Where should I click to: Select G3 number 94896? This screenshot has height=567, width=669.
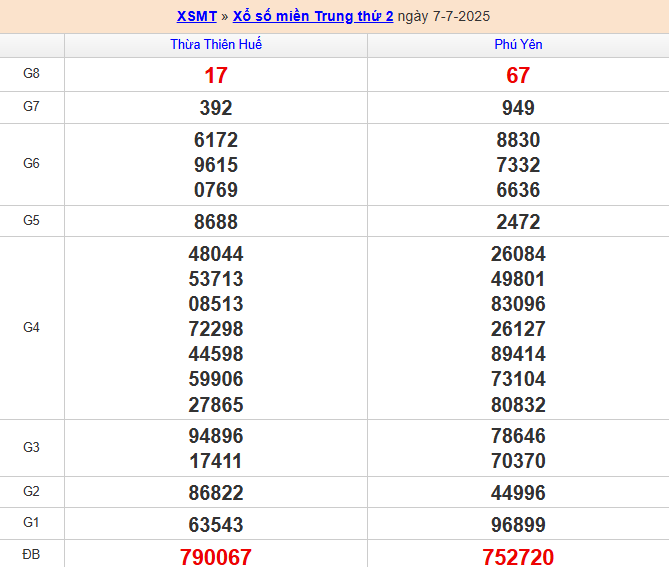point(216,436)
